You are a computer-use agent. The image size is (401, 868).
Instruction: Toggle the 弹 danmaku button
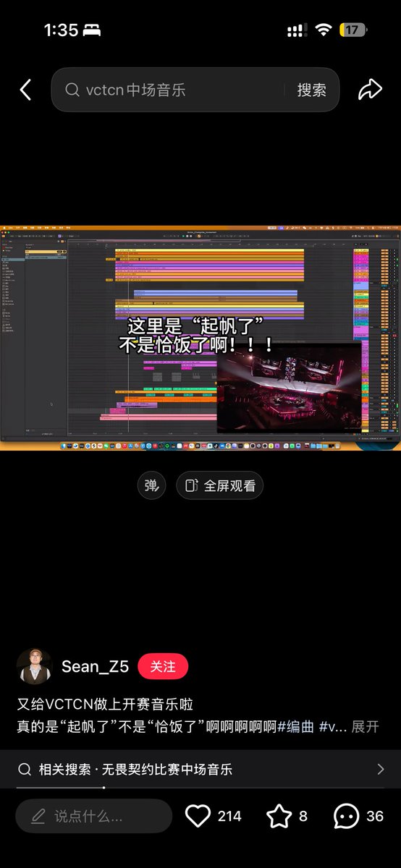pos(151,485)
